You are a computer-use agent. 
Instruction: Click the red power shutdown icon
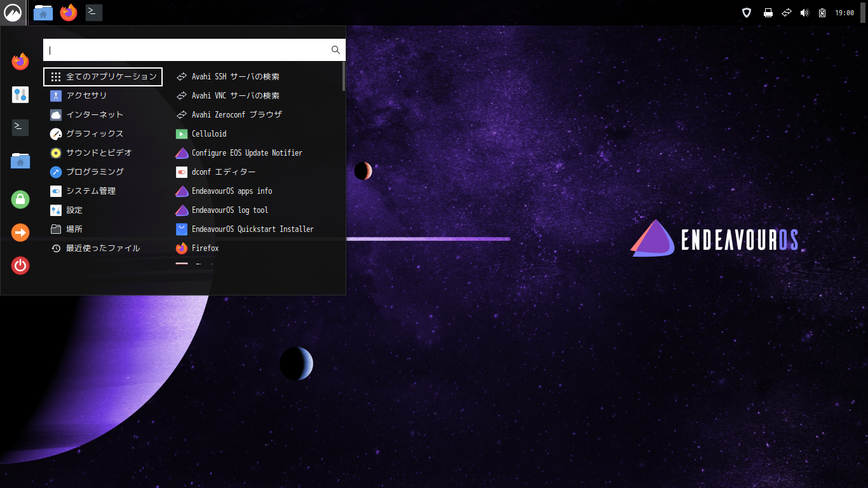point(20,266)
